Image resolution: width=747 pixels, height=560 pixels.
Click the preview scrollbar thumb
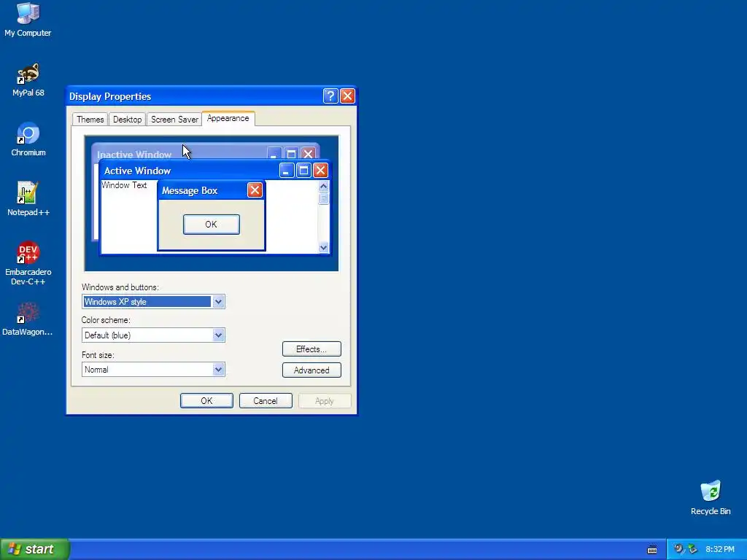323,198
